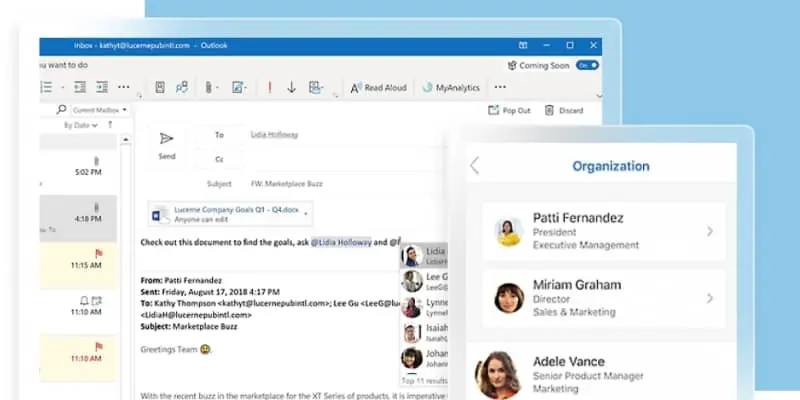Discard the message draft

coord(564,110)
